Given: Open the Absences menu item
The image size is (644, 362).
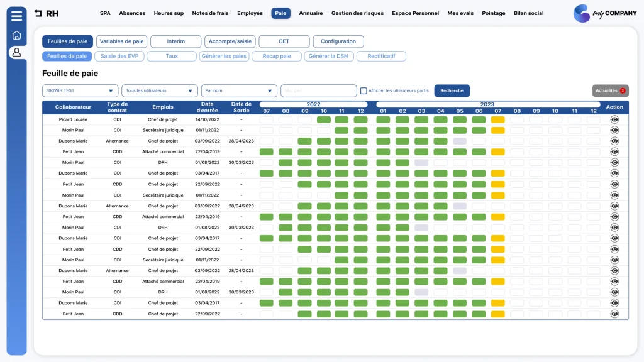Looking at the screenshot, I should pos(132,13).
